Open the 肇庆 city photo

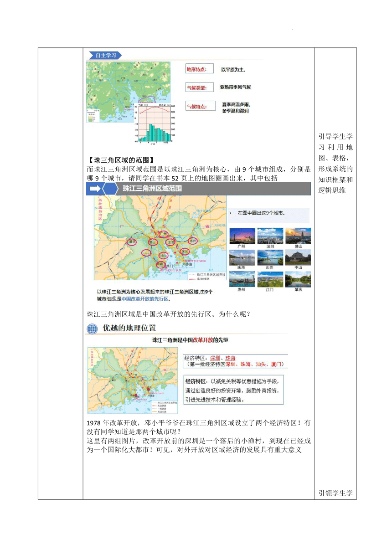coord(298,279)
